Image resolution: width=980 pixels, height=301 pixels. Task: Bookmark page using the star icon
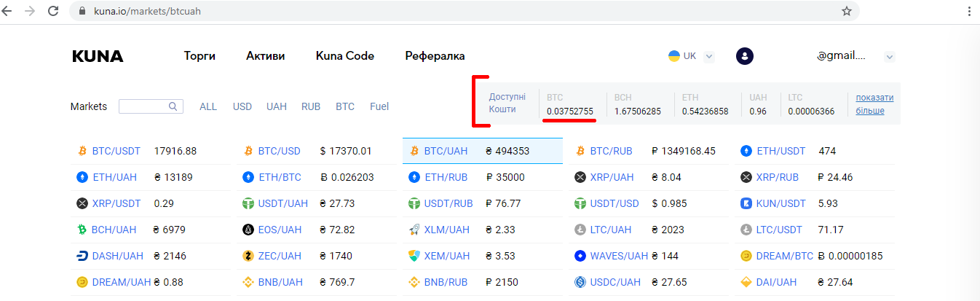[847, 11]
